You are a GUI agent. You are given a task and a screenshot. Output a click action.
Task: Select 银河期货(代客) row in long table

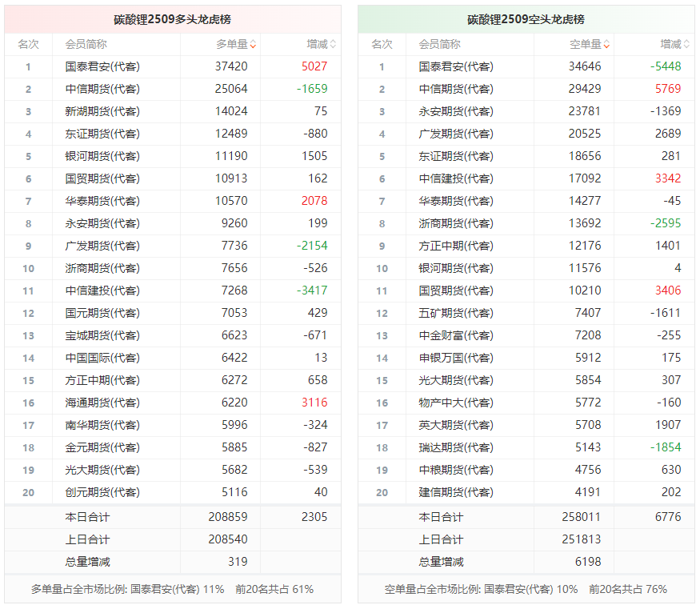pos(173,156)
